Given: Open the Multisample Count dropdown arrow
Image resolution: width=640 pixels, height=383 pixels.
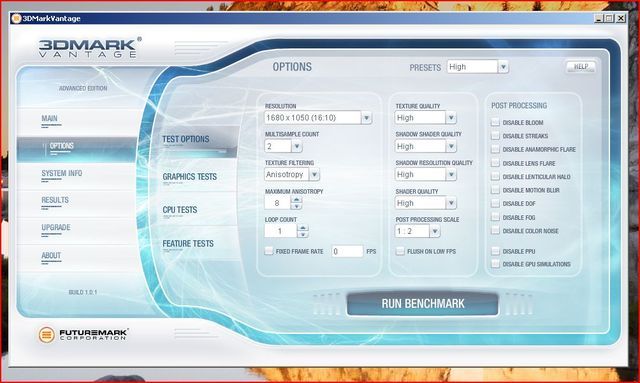Looking at the screenshot, I should (x=297, y=146).
